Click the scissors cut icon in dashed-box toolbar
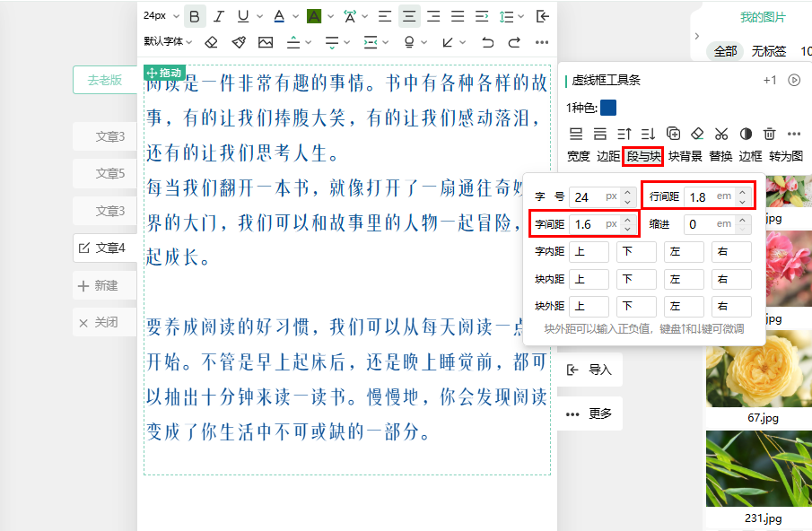This screenshot has height=531, width=812. pos(721,134)
